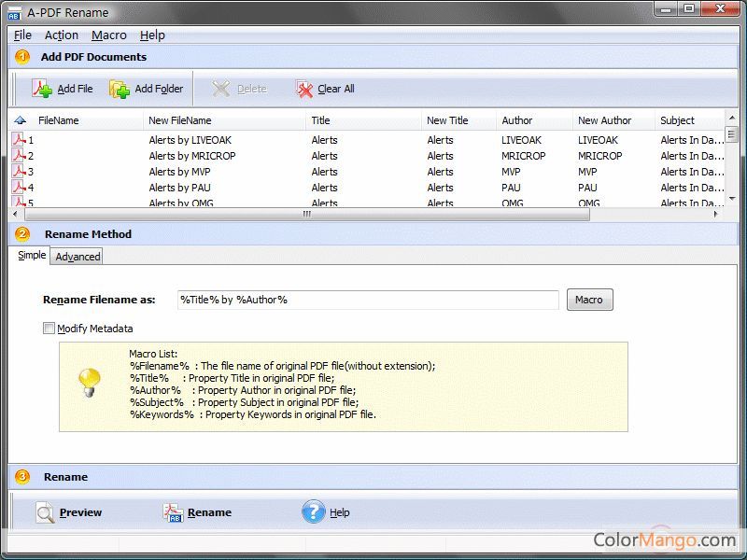The image size is (747, 560).
Task: Click the vertical scrollbar down arrow of file list
Action: point(732,198)
